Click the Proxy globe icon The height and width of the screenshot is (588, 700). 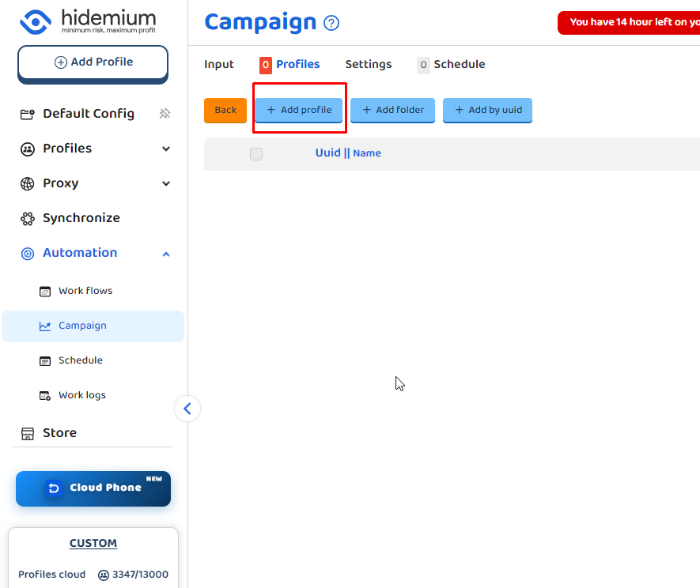[28, 183]
